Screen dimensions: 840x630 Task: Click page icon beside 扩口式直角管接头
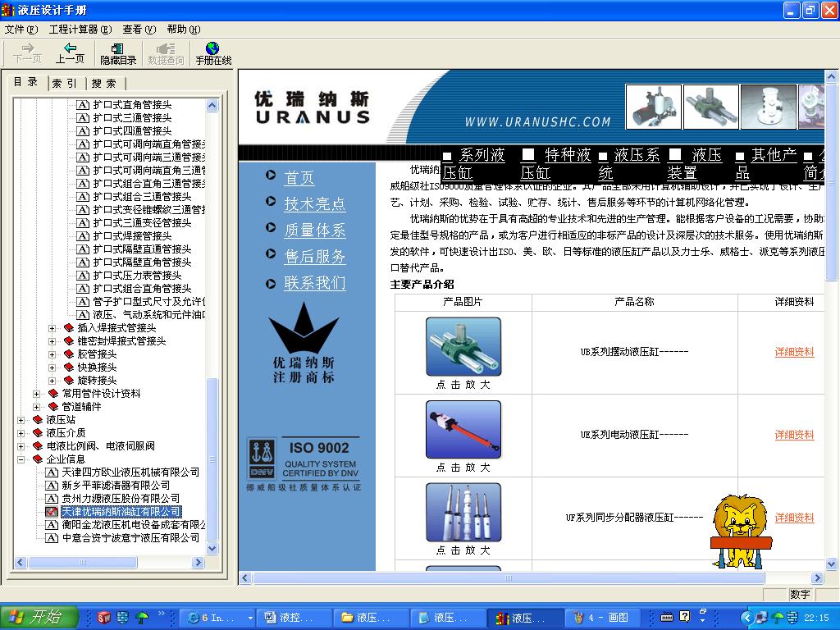coord(83,105)
